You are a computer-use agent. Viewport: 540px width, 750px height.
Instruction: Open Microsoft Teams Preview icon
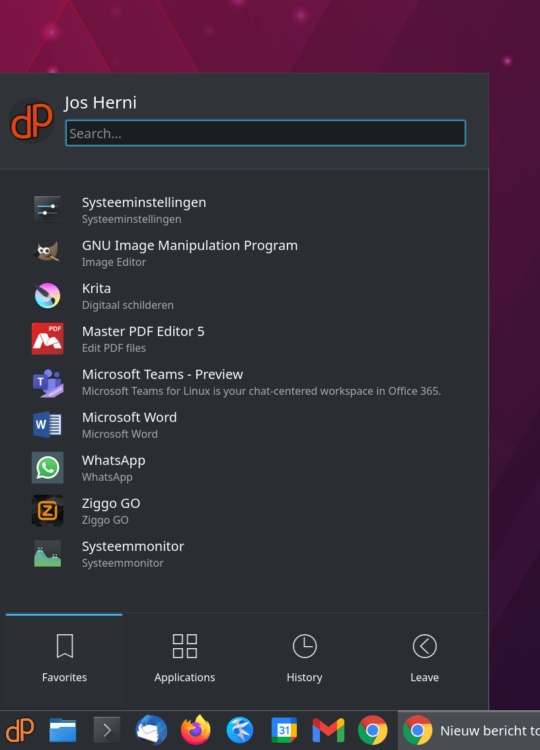tap(47, 382)
